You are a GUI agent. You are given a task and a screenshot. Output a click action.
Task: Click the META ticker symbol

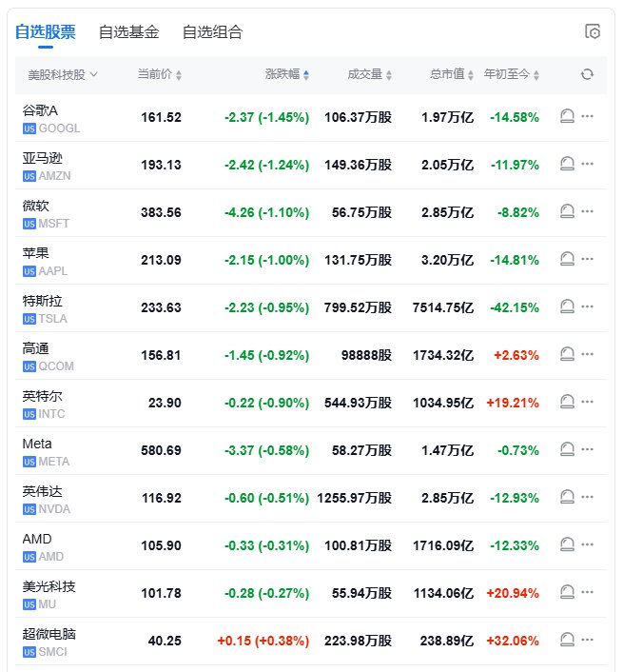[x=54, y=462]
